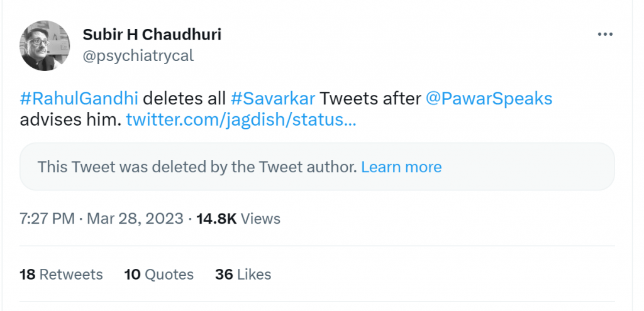Click the words 'deletes all' in tweet
This screenshot has height=311, width=644.
click(184, 99)
